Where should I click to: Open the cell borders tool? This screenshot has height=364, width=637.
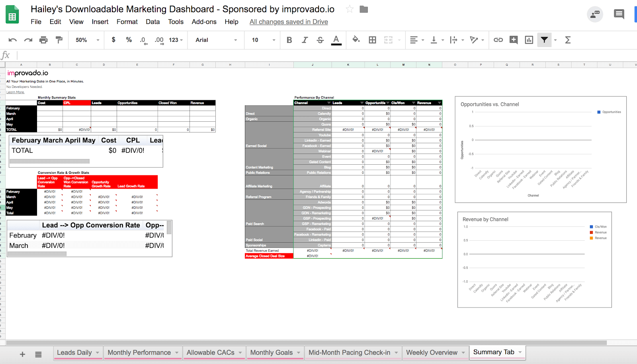pyautogui.click(x=372, y=40)
